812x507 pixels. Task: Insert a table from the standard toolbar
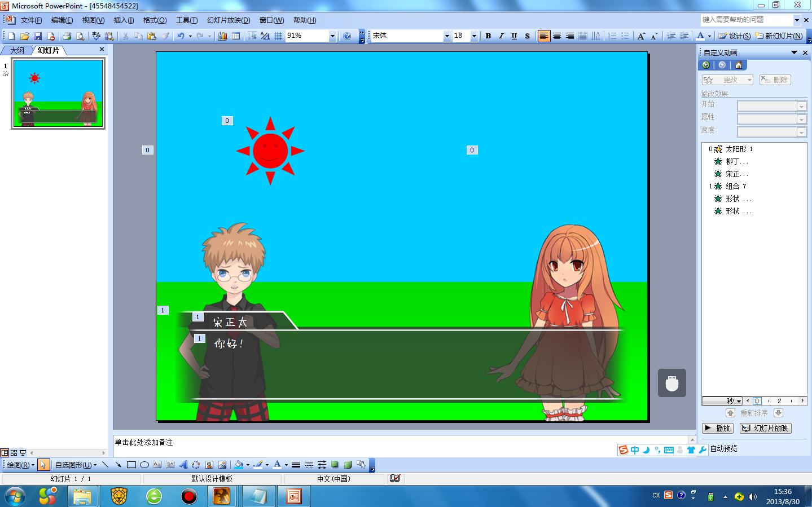point(236,36)
